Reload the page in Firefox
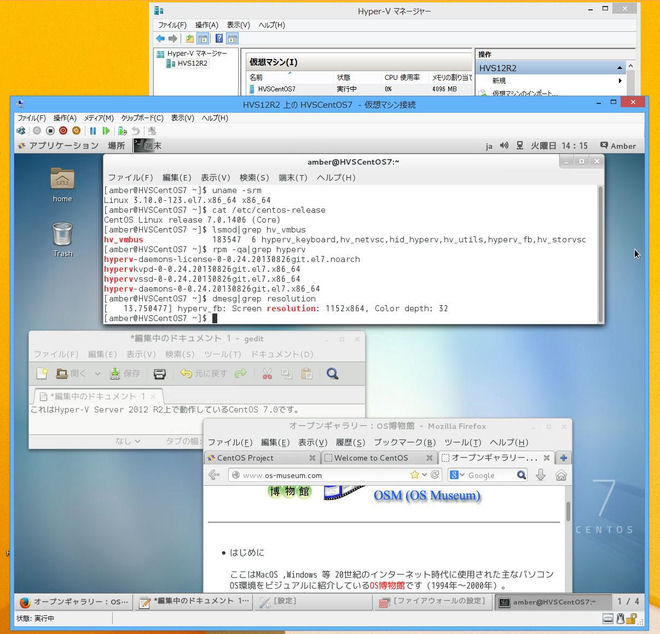Image resolution: width=660 pixels, height=634 pixels. click(x=435, y=475)
